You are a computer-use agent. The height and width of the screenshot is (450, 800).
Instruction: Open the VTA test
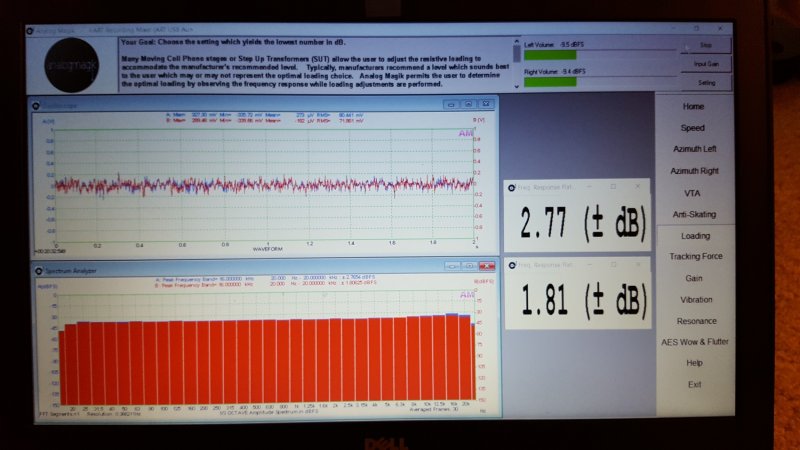692,193
